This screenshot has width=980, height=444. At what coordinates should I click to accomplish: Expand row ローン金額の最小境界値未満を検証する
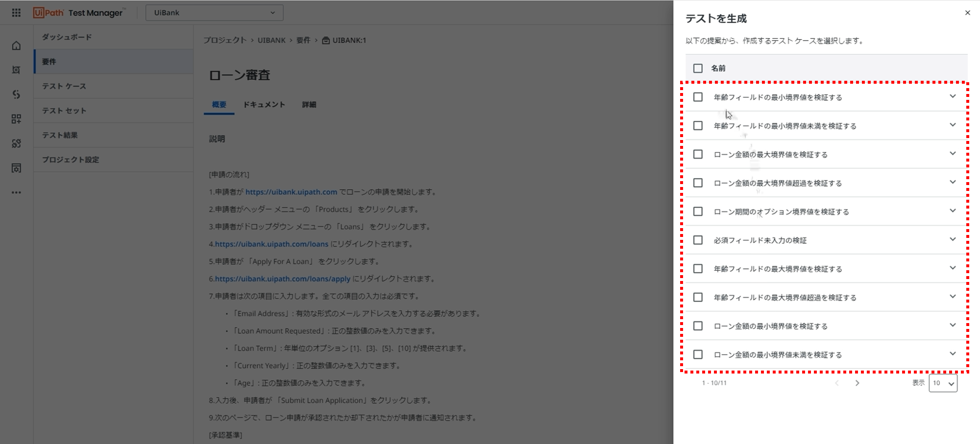(953, 353)
